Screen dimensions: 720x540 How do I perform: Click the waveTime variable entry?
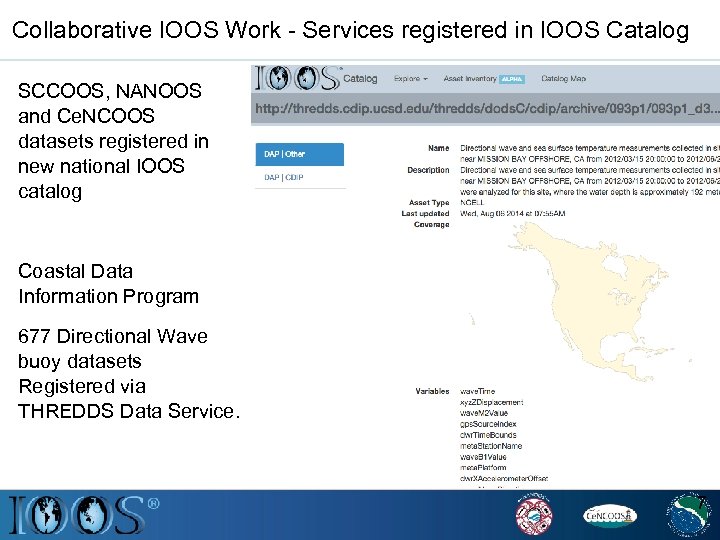tap(478, 391)
